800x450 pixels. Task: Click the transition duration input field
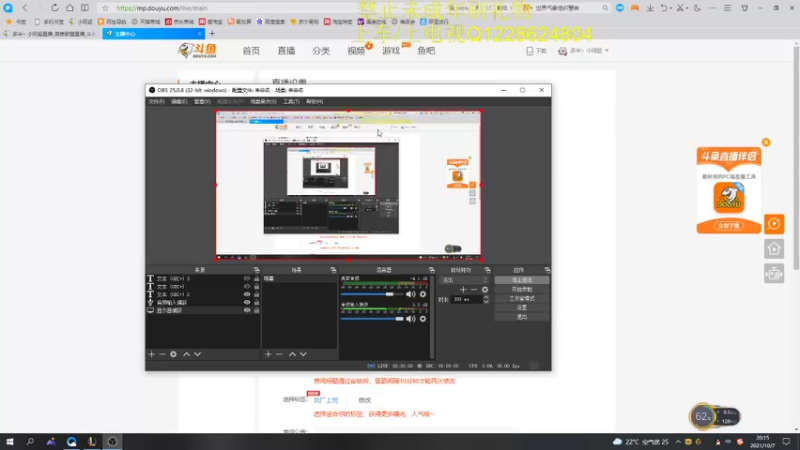tap(466, 299)
